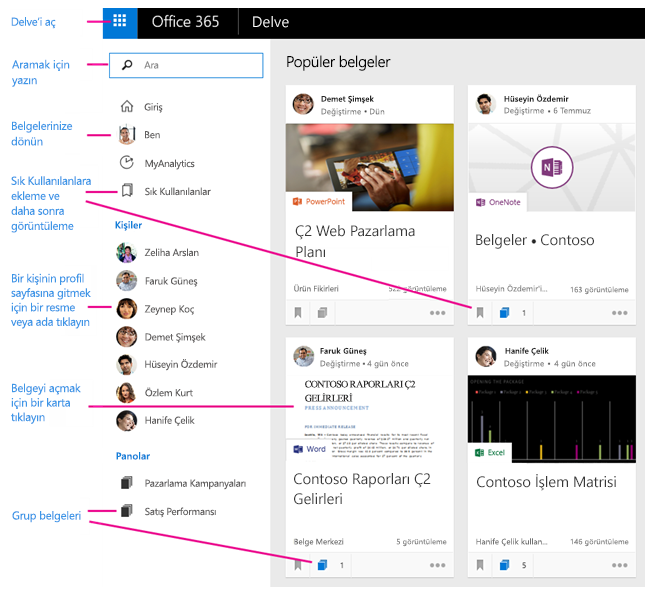The height and width of the screenshot is (596, 655).
Task: Click board icon beside Satış Performansı
Action: 127,511
